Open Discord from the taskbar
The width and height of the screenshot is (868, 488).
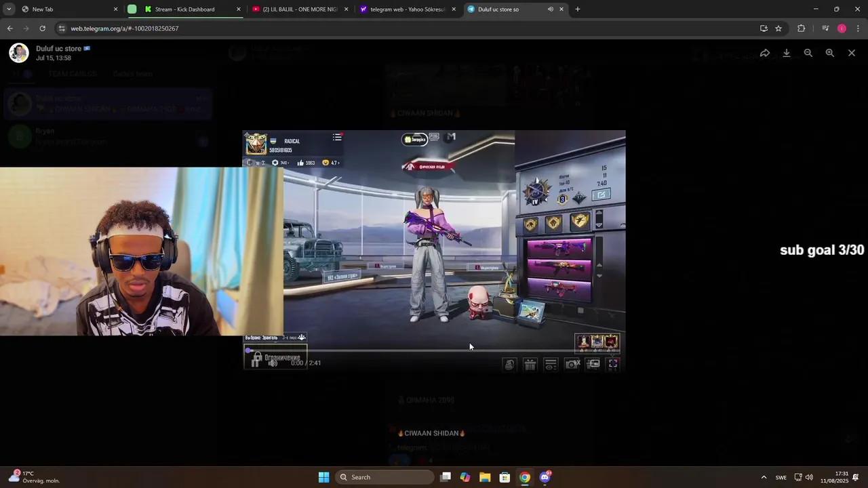point(545,477)
